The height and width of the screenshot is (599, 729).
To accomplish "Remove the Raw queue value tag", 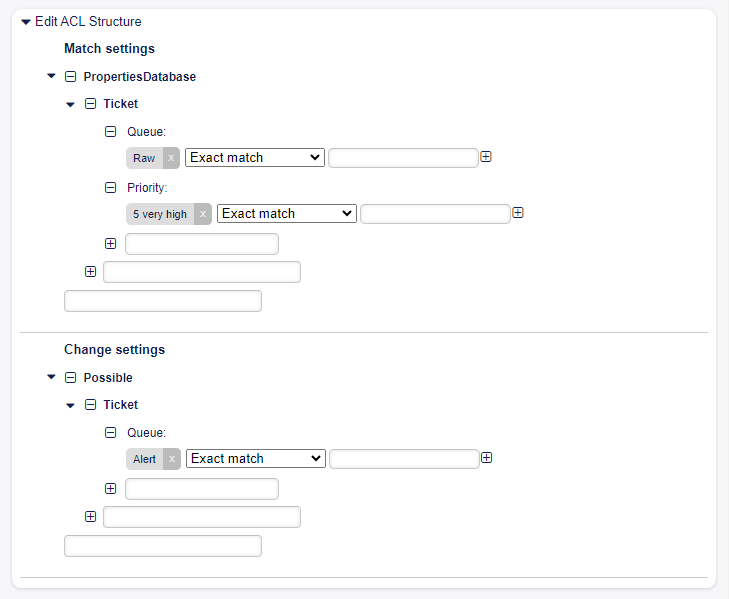I will tap(171, 158).
